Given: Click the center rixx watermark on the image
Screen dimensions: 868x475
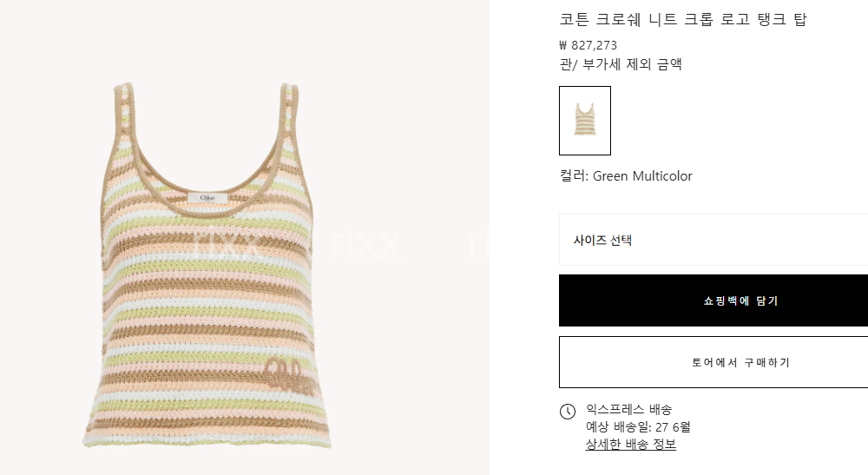Looking at the screenshot, I should (365, 244).
